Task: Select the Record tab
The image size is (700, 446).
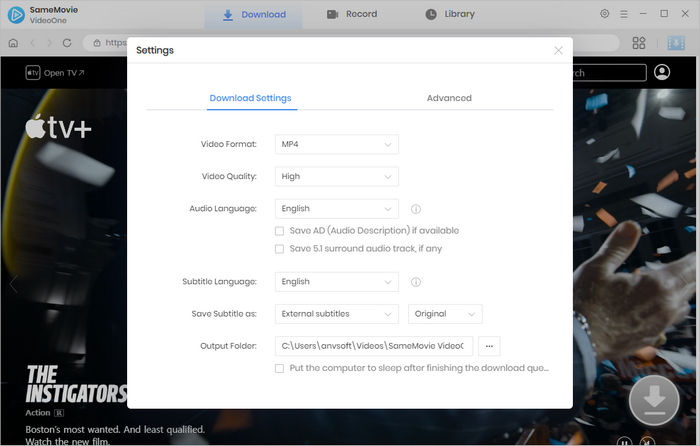Action: (x=352, y=14)
